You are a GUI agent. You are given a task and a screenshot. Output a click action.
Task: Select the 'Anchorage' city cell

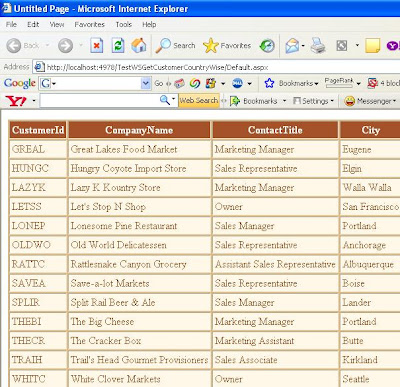pos(370,245)
